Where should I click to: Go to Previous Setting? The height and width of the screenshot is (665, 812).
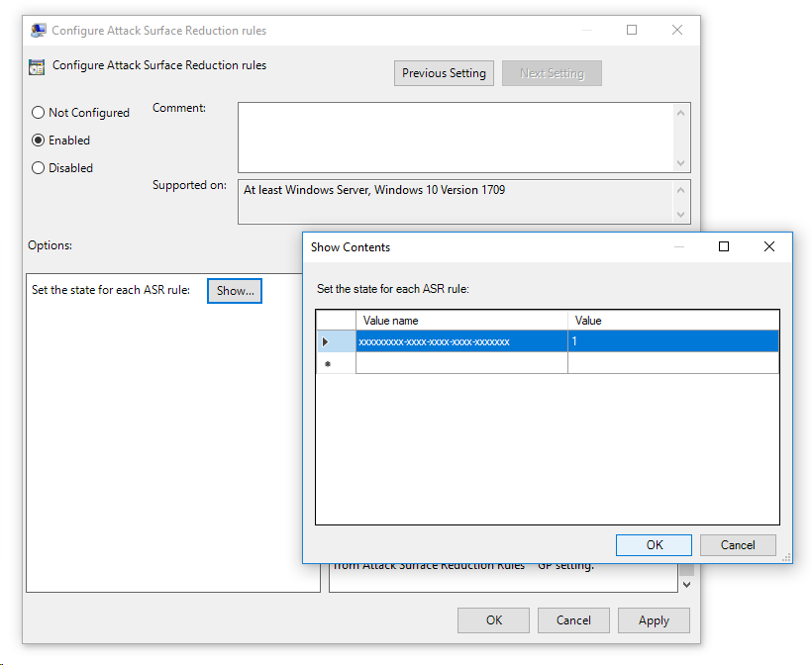tap(444, 73)
